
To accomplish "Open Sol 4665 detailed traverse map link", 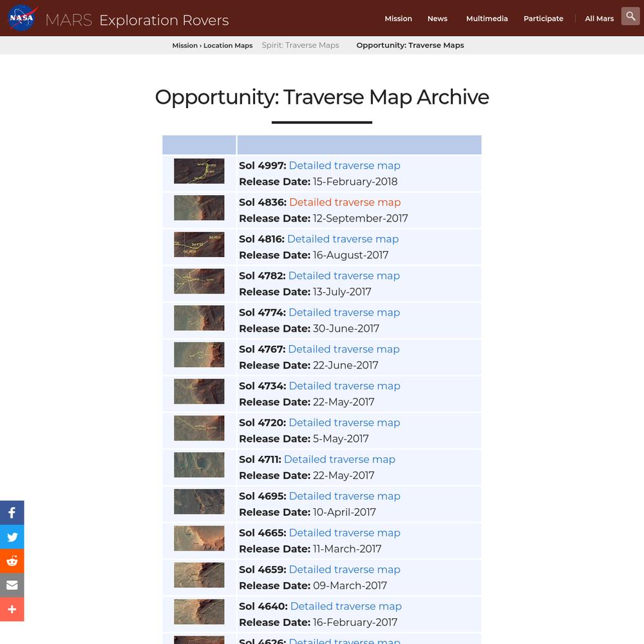I will [x=344, y=533].
